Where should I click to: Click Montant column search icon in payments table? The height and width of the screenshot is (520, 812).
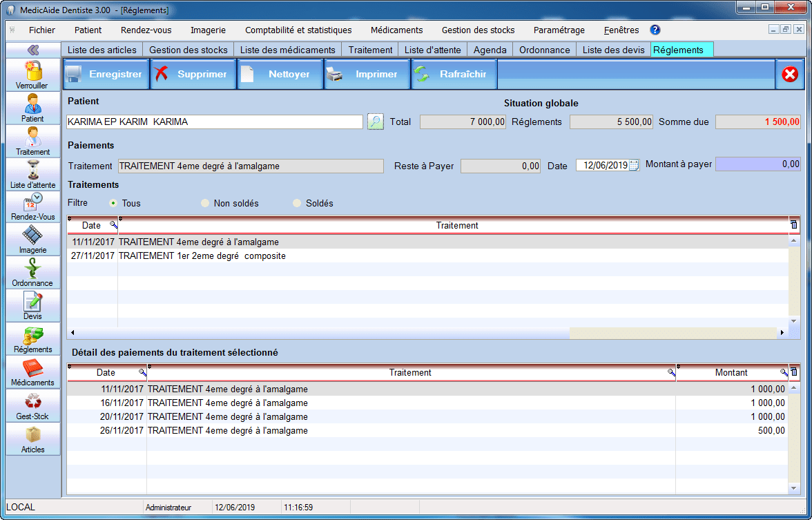tap(784, 372)
